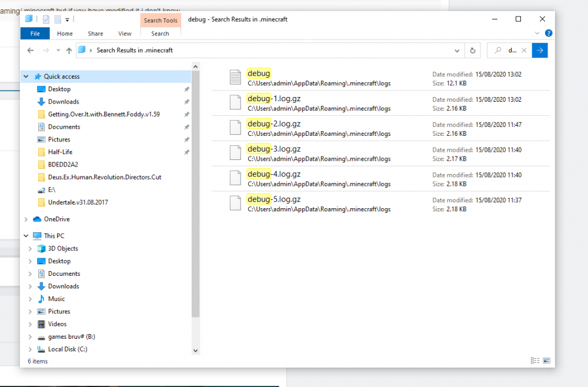Click the Properties quick access toolbar icon
Image resolution: width=588 pixels, height=387 pixels.
[46, 19]
